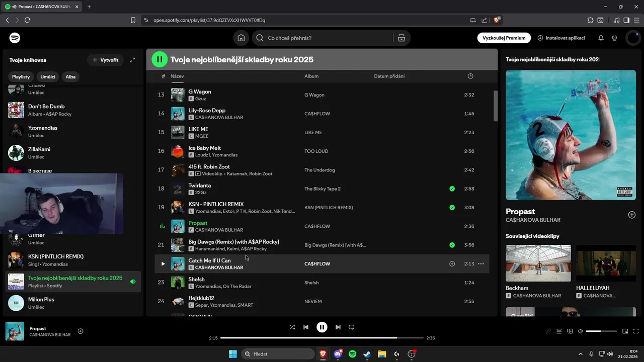Sort by duration clock icon
Screen dimensions: 644x362
(470, 76)
